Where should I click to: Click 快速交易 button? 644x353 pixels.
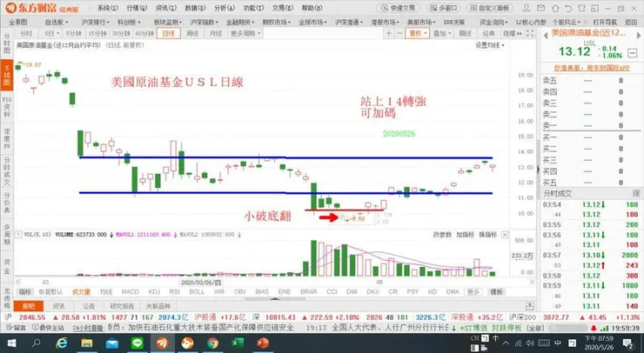(x=399, y=8)
